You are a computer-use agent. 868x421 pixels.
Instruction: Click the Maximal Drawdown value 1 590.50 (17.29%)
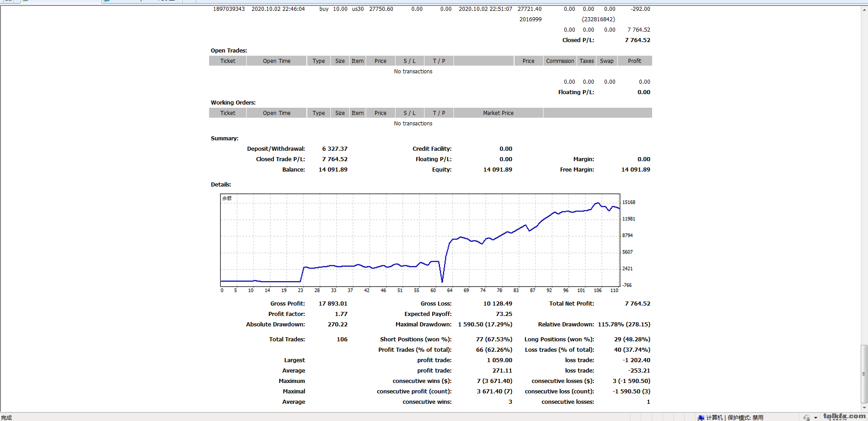[x=485, y=325]
